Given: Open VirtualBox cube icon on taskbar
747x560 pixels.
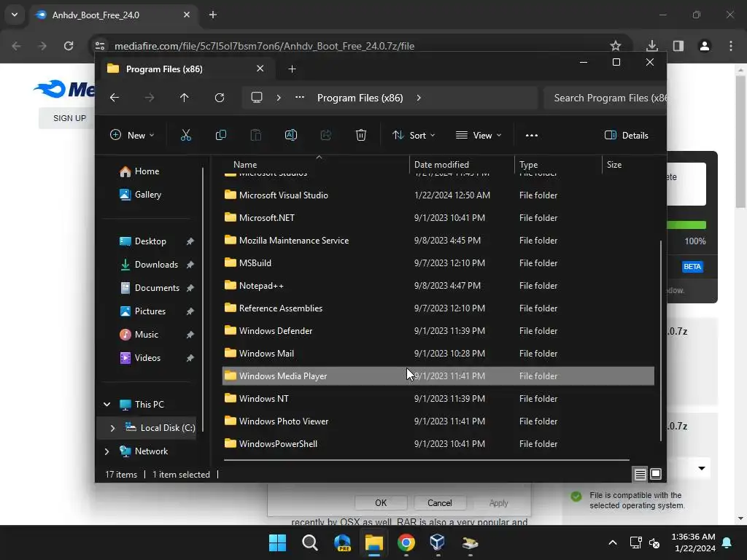Looking at the screenshot, I should click(x=438, y=542).
